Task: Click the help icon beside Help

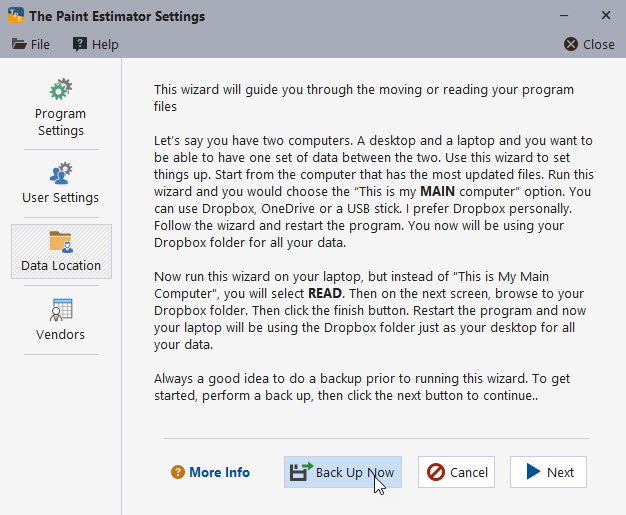Action: click(x=80, y=44)
